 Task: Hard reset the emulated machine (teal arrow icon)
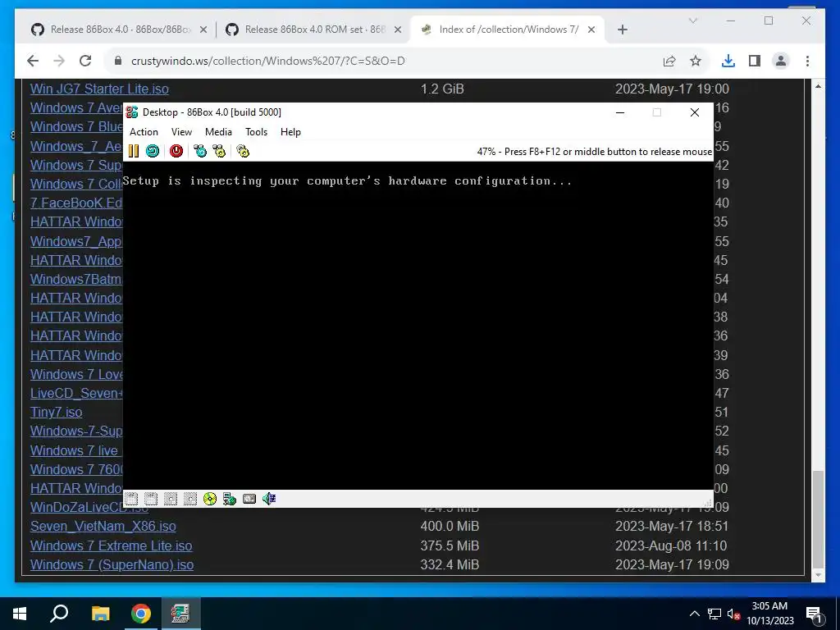153,151
